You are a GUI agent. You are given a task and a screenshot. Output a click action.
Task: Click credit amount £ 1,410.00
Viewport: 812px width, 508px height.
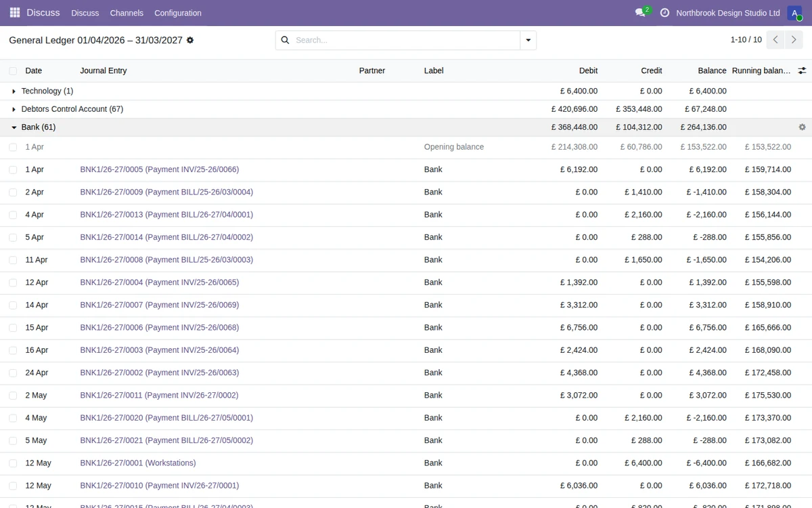(644, 192)
